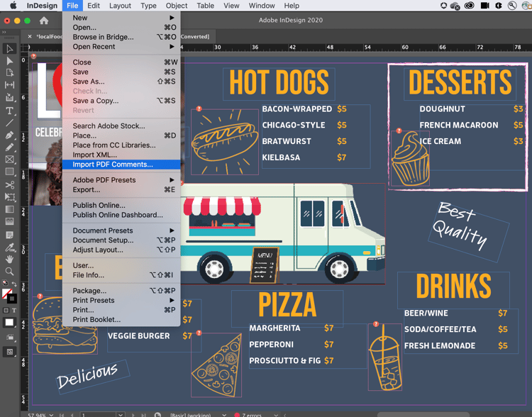This screenshot has width=532, height=417.
Task: Select the Rectangle shape tool
Action: (9, 172)
